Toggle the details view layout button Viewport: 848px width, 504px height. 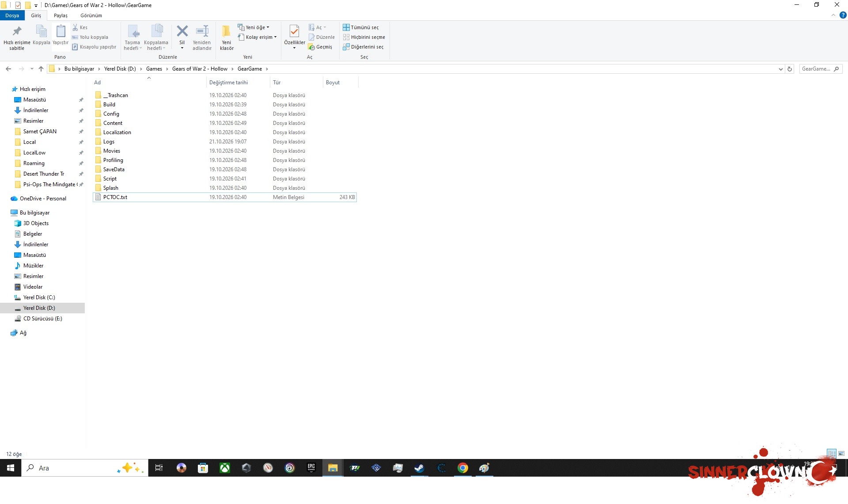(832, 454)
